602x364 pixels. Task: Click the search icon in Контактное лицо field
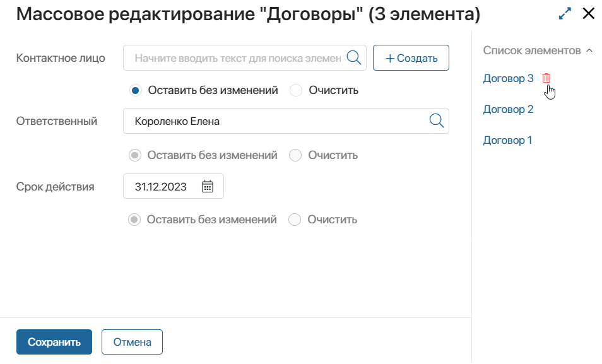(x=353, y=58)
